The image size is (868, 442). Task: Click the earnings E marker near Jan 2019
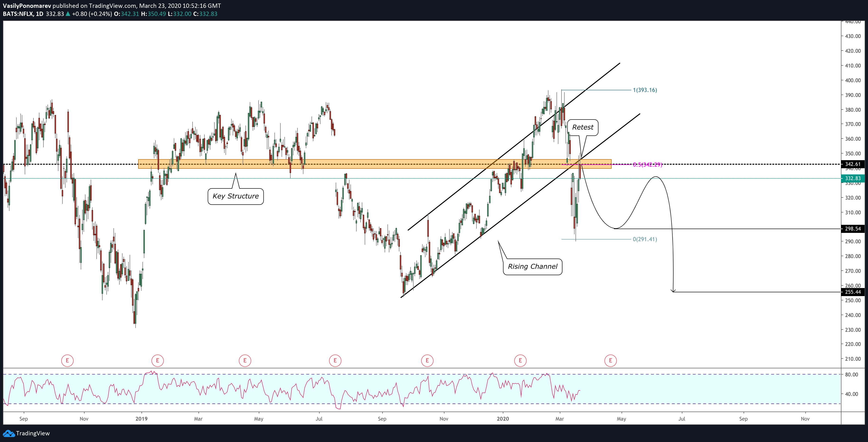pyautogui.click(x=157, y=360)
